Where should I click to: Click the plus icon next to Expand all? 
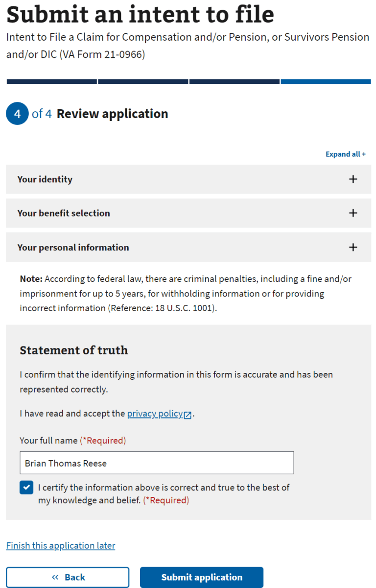pyautogui.click(x=364, y=154)
